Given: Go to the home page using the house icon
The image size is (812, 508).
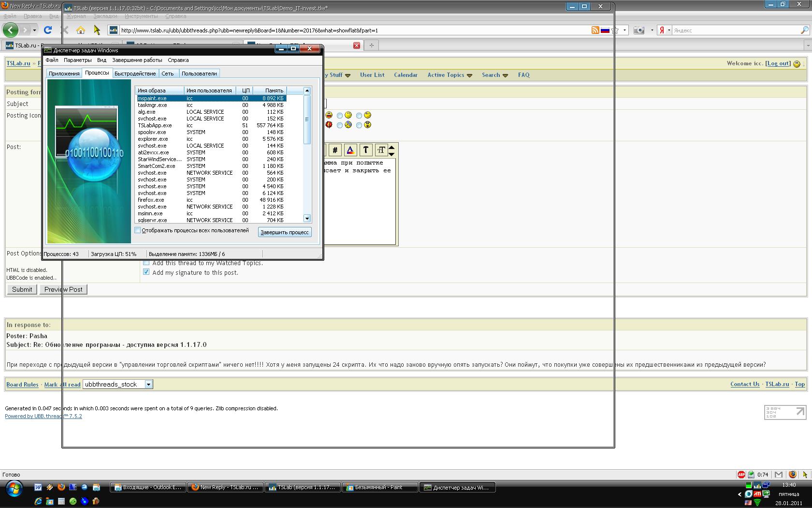Looking at the screenshot, I should 81,30.
